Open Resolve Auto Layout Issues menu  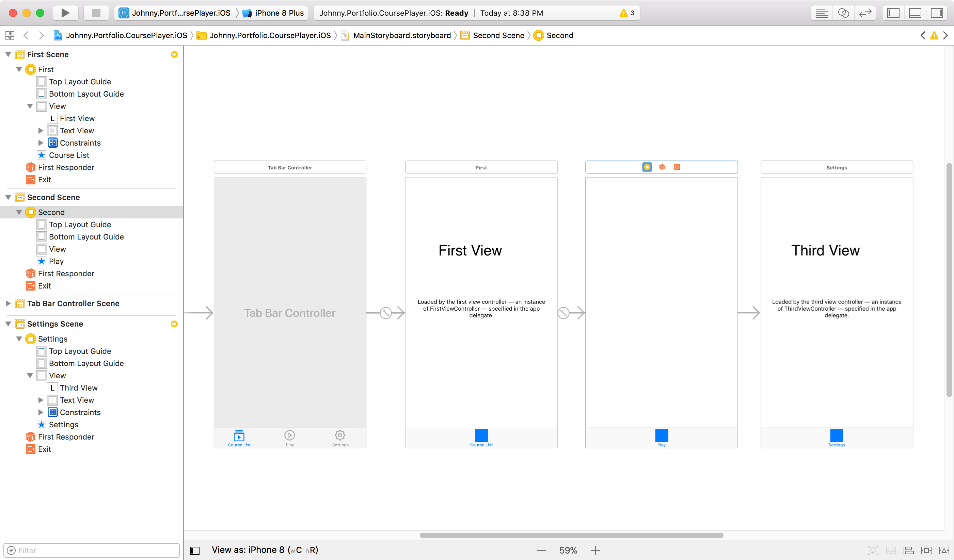tap(944, 550)
